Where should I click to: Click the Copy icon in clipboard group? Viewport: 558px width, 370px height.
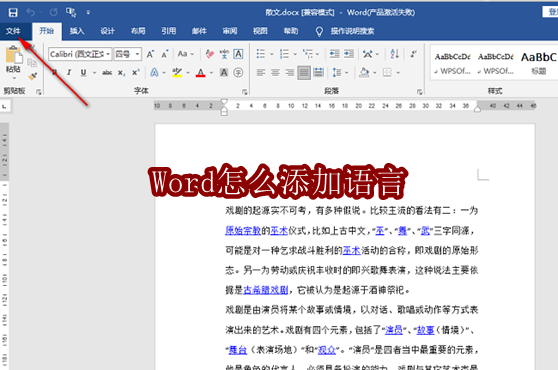click(32, 63)
